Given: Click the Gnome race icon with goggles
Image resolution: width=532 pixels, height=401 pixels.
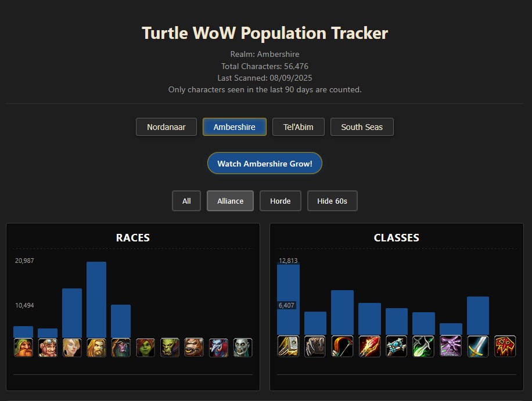Looking at the screenshot, I should (48, 348).
